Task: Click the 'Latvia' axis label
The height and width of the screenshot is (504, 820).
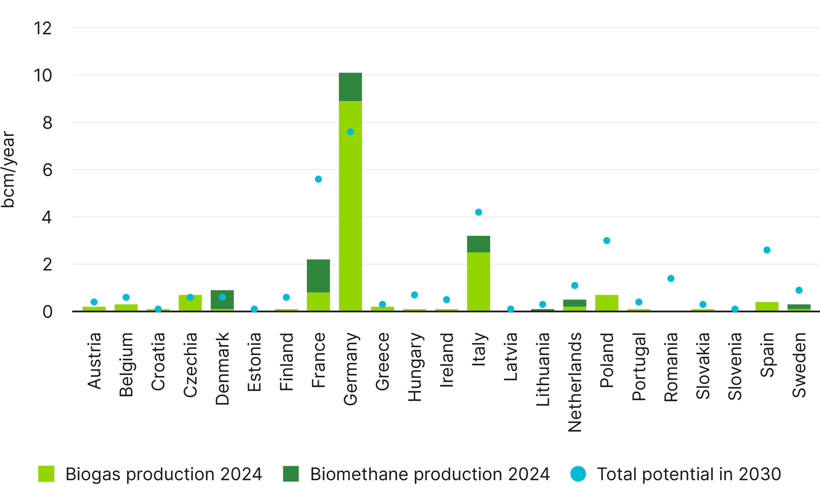Action: point(510,358)
